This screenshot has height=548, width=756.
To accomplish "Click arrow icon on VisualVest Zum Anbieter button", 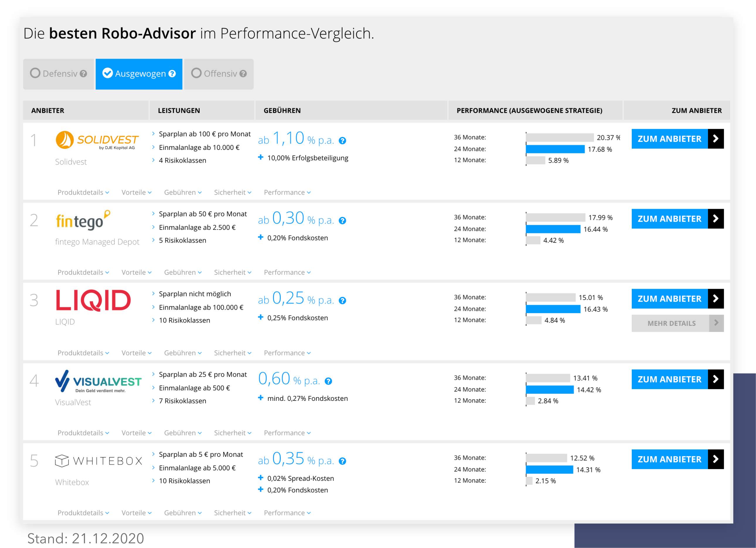I will [x=716, y=379].
